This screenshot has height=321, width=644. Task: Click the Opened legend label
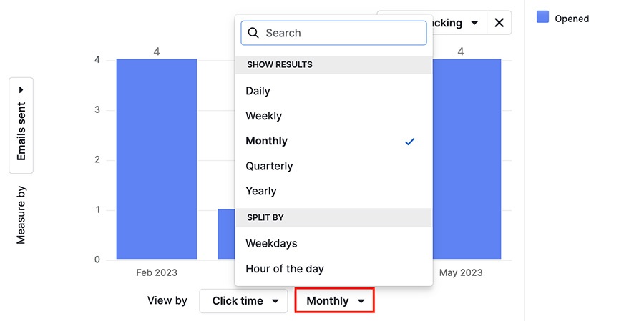[x=572, y=19]
